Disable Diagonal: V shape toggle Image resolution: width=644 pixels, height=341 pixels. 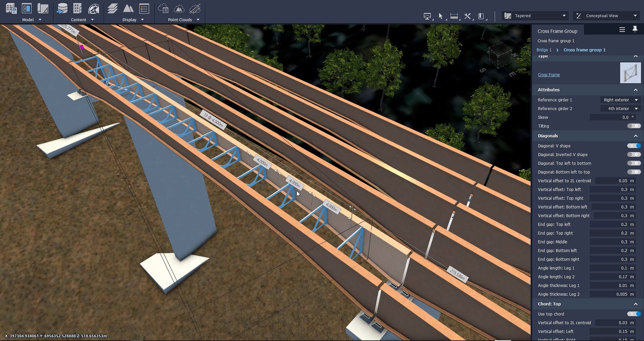pos(634,146)
